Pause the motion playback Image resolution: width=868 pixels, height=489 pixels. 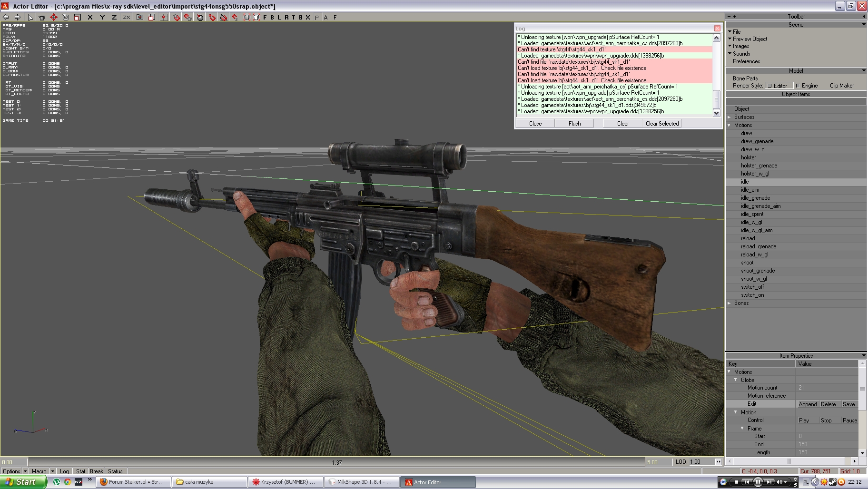click(849, 421)
